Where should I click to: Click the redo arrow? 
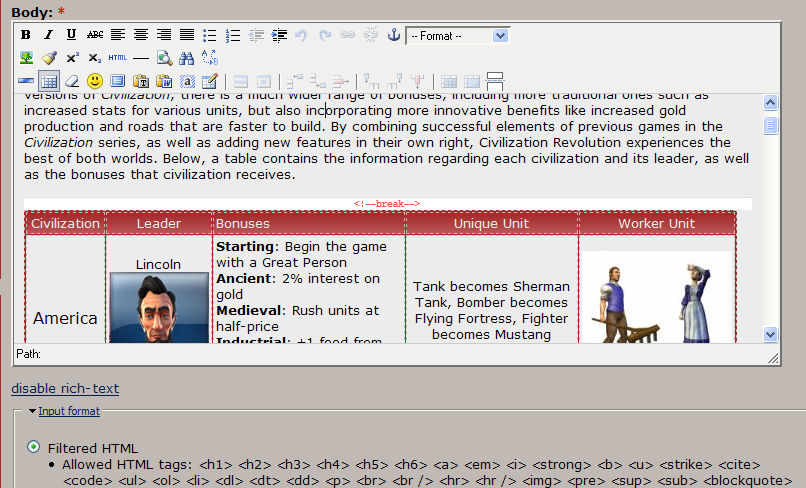click(325, 35)
